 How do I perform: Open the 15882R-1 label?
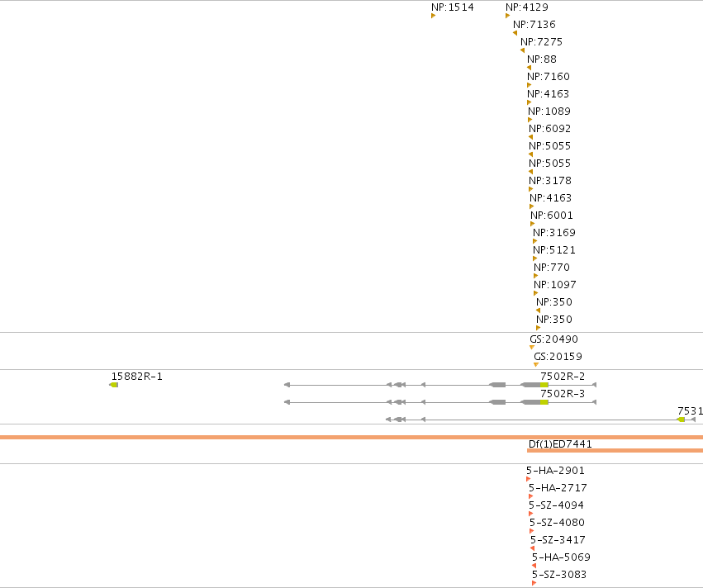(x=137, y=377)
